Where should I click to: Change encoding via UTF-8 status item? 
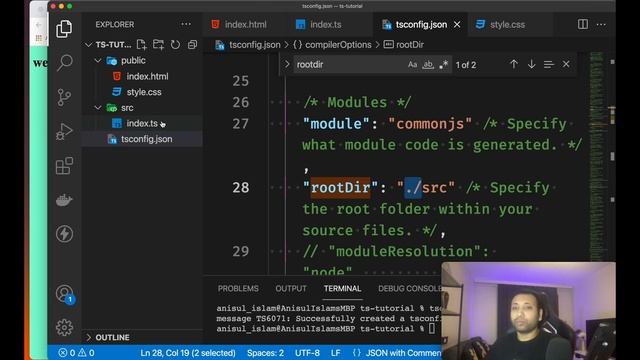tap(307, 353)
